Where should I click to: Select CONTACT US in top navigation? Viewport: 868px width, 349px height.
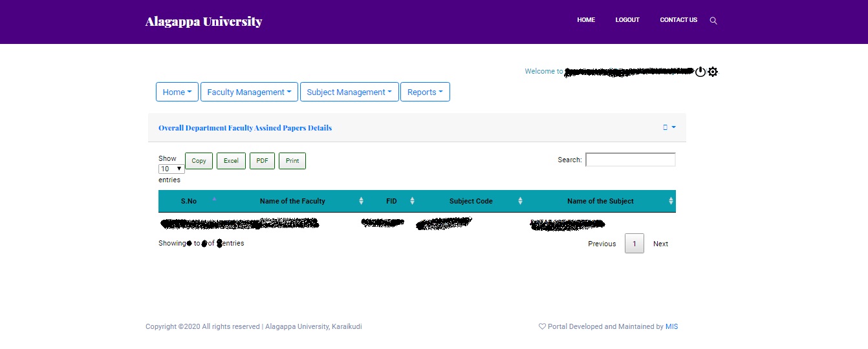(678, 20)
